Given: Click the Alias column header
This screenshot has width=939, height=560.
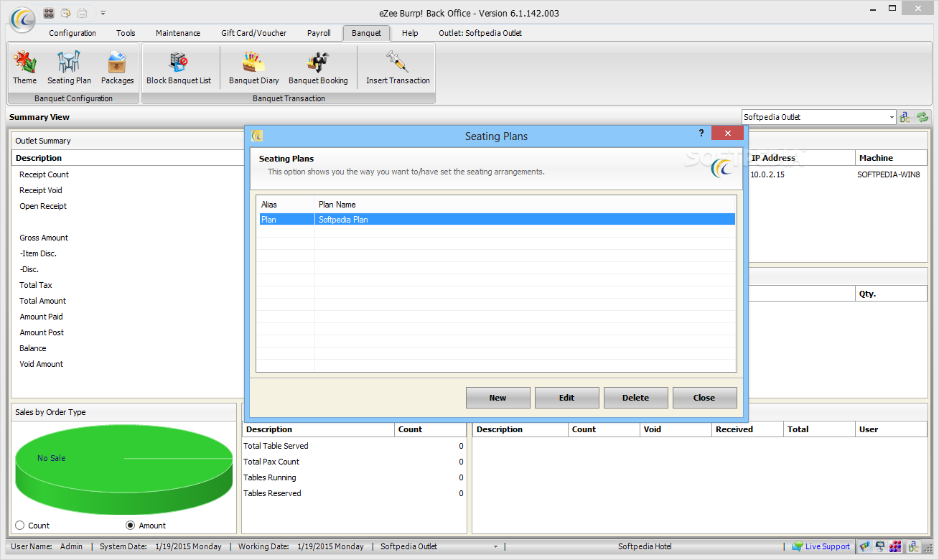Looking at the screenshot, I should [x=286, y=205].
